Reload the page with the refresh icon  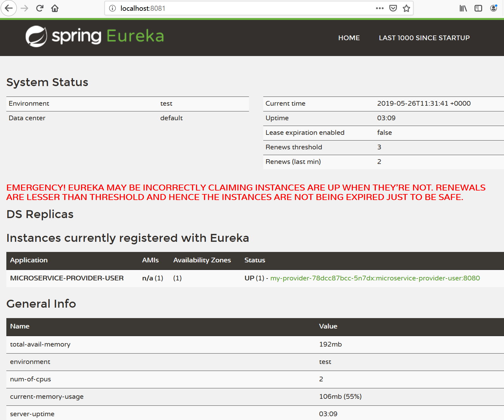click(40, 8)
